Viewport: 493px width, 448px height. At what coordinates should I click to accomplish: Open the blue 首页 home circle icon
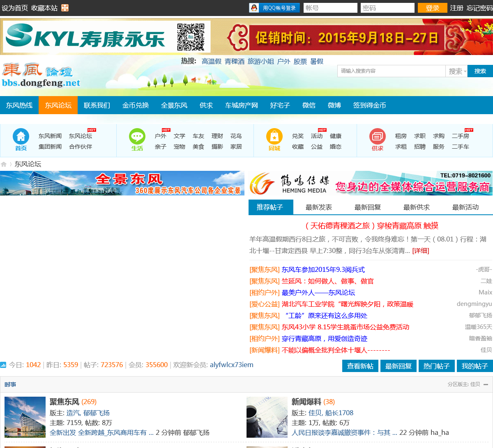[x=21, y=137]
